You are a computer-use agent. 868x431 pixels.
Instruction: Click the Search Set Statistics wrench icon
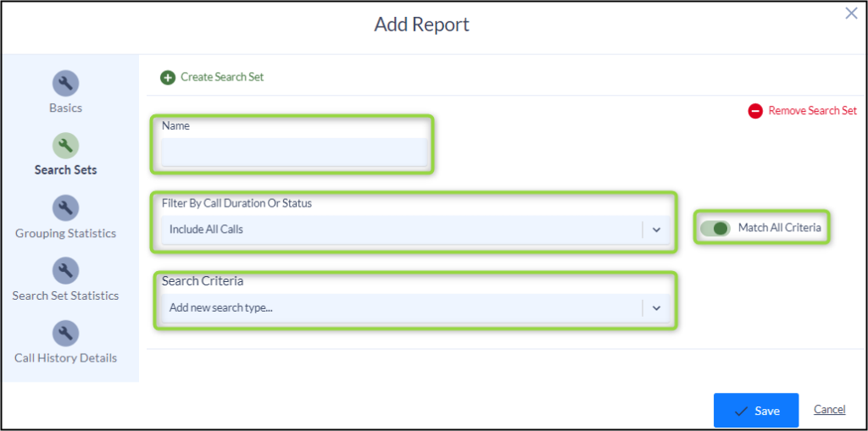65,271
